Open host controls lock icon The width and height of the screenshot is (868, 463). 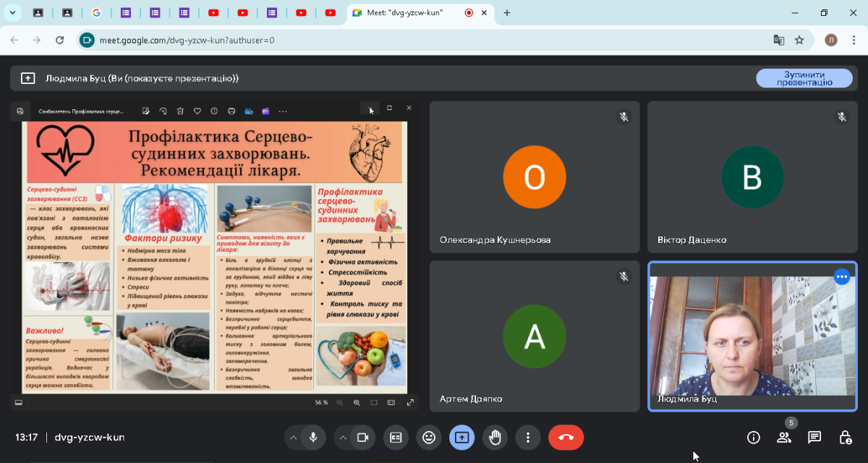coord(845,437)
